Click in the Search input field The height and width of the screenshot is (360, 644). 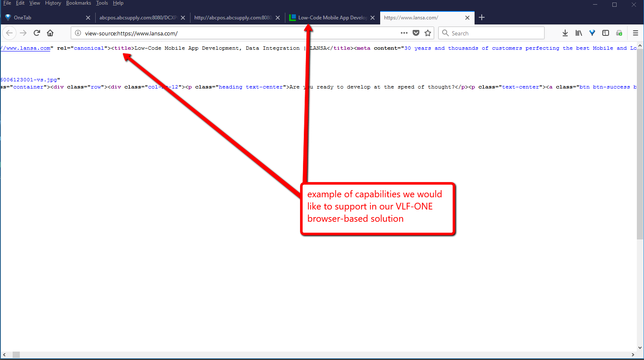(x=495, y=33)
